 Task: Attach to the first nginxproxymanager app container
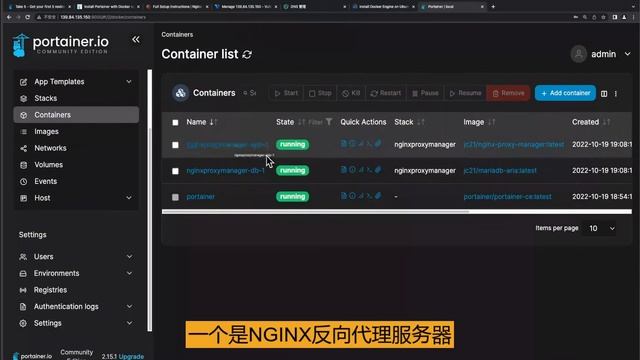pyautogui.click(x=378, y=144)
